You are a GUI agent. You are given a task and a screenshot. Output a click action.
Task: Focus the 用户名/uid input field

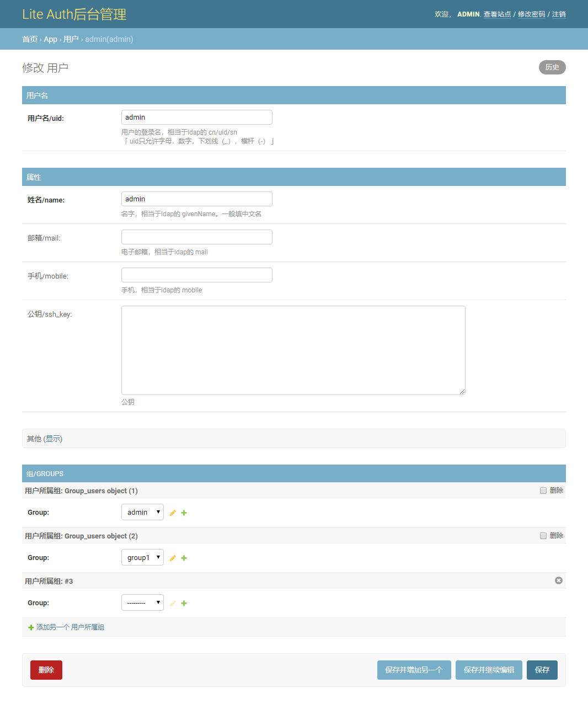pos(197,117)
